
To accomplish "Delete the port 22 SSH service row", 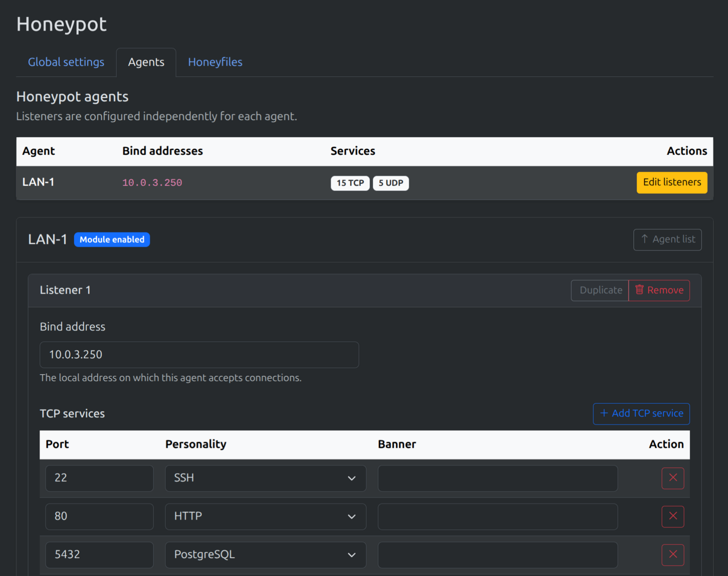I will point(672,478).
